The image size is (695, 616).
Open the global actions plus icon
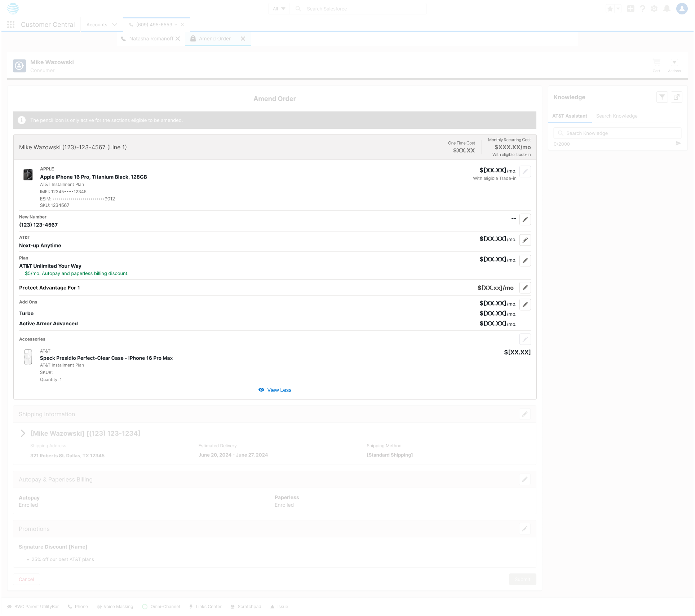[630, 9]
